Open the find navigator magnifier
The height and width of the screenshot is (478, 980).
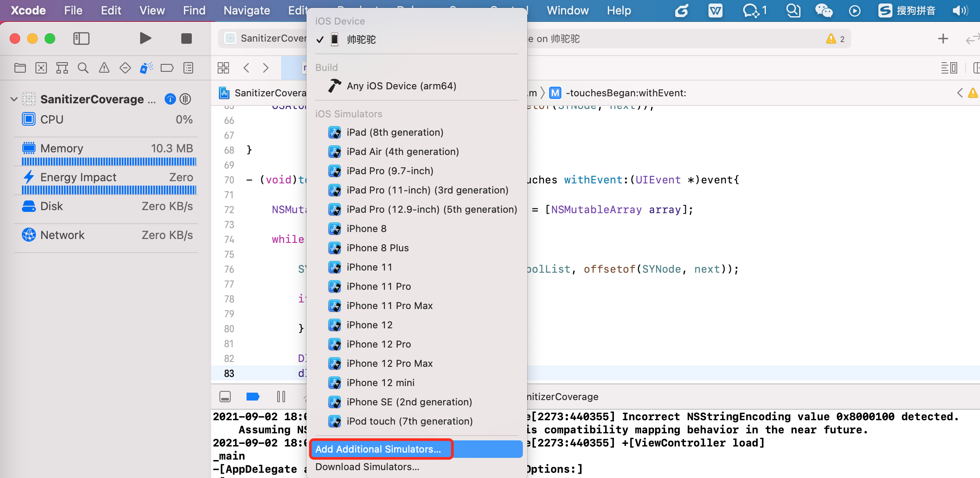pyautogui.click(x=83, y=68)
